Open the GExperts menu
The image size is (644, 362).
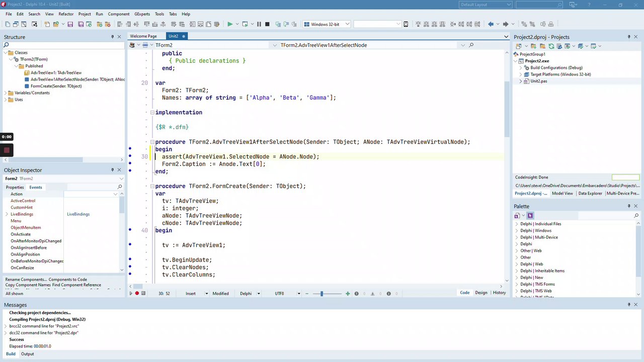[142, 14]
